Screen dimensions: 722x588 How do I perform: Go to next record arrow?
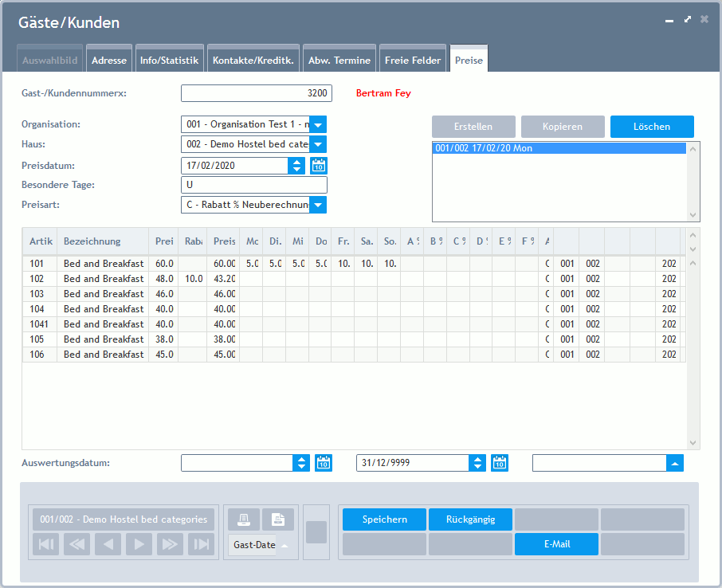click(139, 544)
